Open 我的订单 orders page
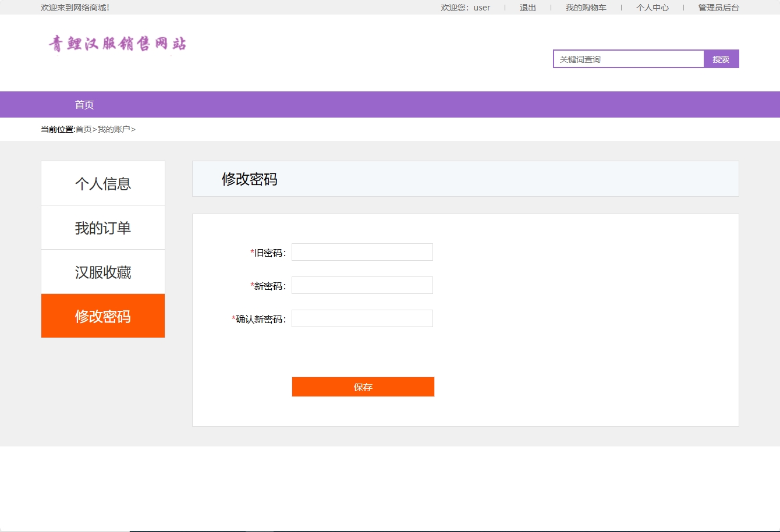This screenshot has width=780, height=532. 103,227
